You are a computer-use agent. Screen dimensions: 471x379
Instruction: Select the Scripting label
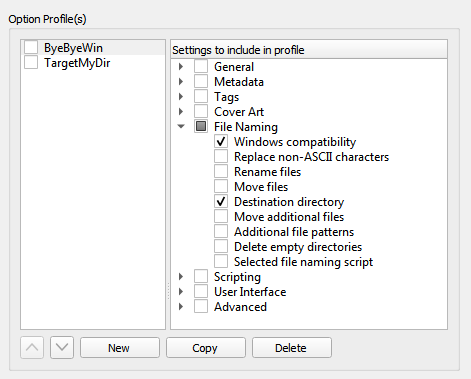click(237, 277)
